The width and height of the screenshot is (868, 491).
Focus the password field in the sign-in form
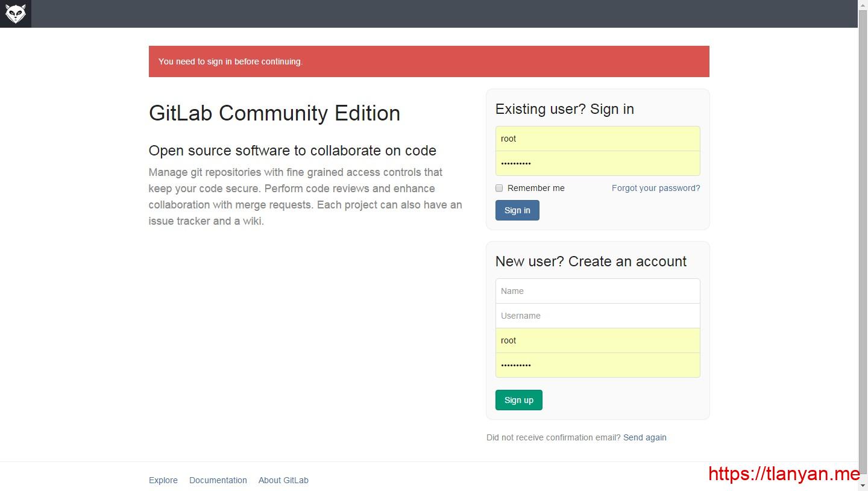point(597,163)
